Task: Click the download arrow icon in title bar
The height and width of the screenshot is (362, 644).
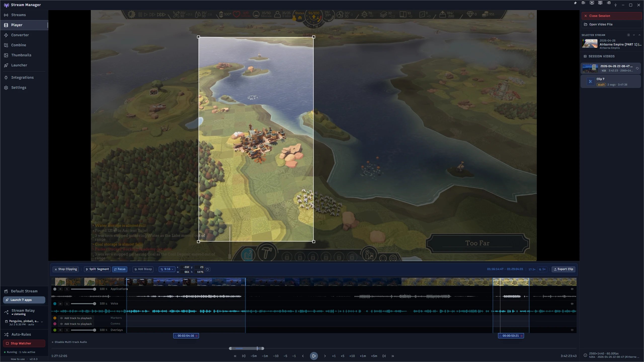Action: 616,5
